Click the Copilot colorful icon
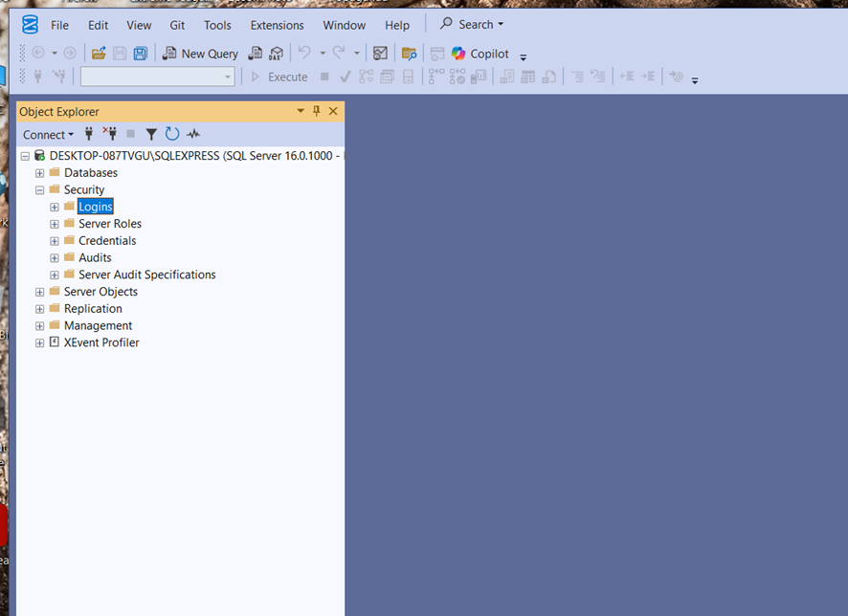848x616 pixels. click(x=458, y=53)
